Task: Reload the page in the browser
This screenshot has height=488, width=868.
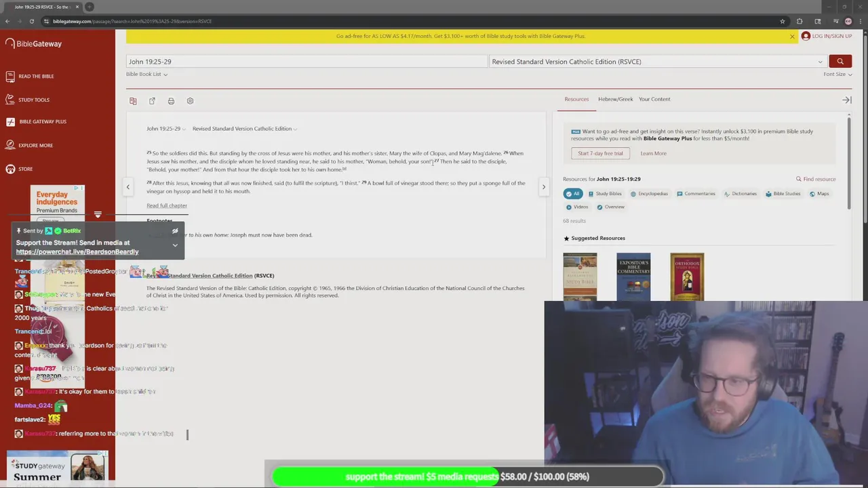Action: [x=31, y=21]
